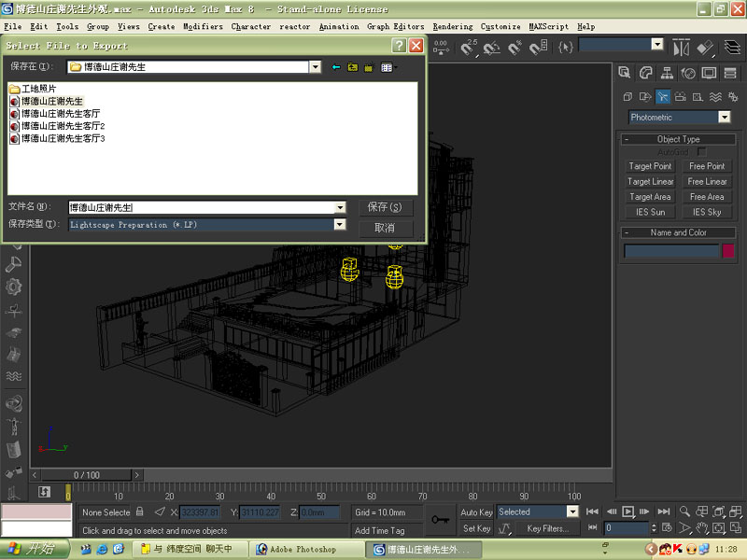Image resolution: width=747 pixels, height=560 pixels.
Task: Toggle the Angle Snap icon
Action: click(x=492, y=48)
